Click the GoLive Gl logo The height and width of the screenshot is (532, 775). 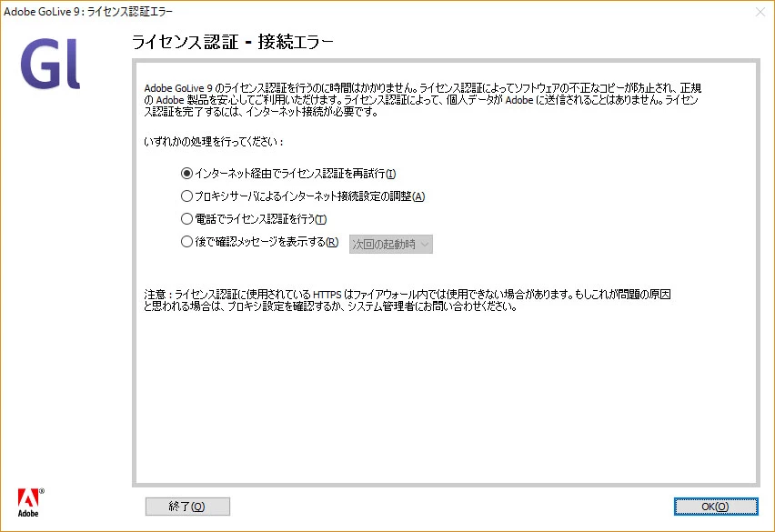click(50, 65)
